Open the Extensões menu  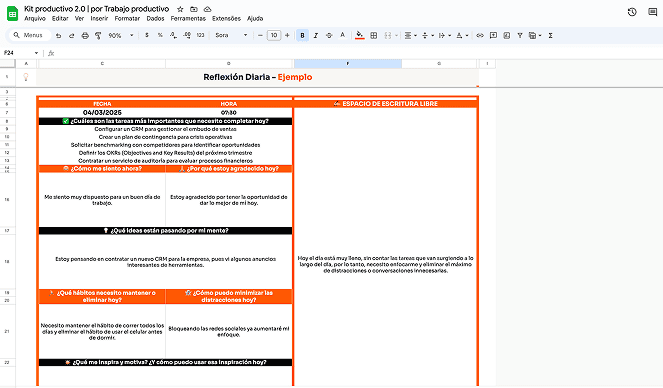pos(226,19)
